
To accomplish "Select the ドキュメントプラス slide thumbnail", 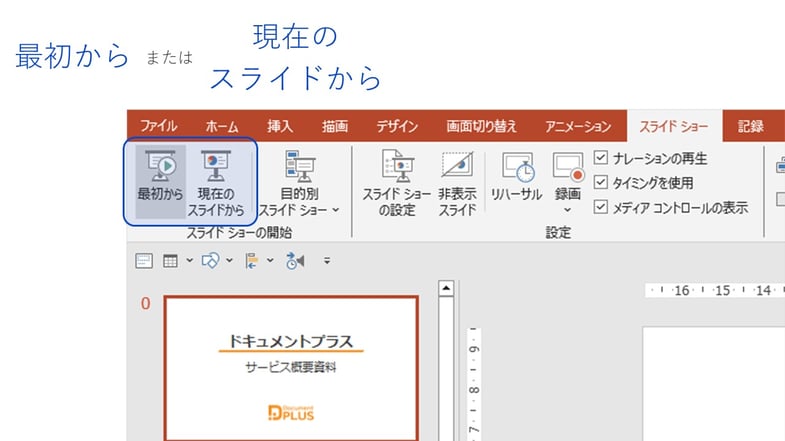I will (x=291, y=368).
